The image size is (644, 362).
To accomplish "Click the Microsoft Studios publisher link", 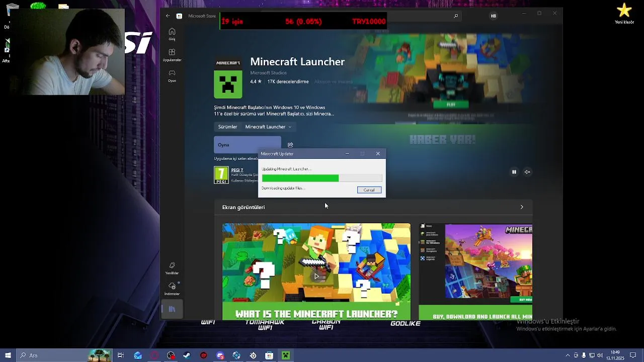I will pyautogui.click(x=268, y=73).
